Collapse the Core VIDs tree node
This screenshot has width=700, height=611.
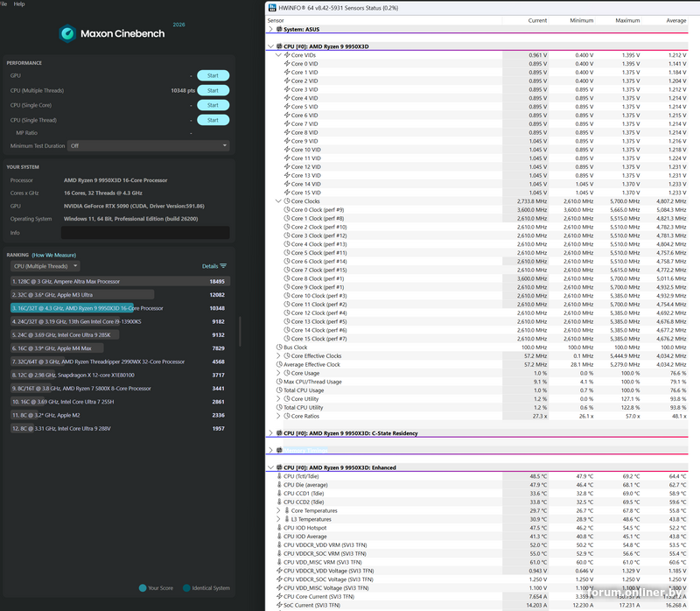pyautogui.click(x=278, y=55)
